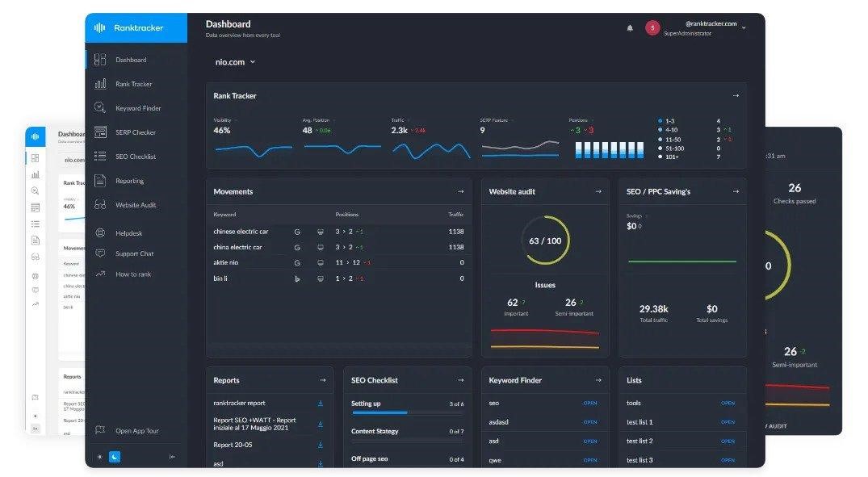The height and width of the screenshot is (477, 868).
Task: Open the tools list
Action: 728,404
